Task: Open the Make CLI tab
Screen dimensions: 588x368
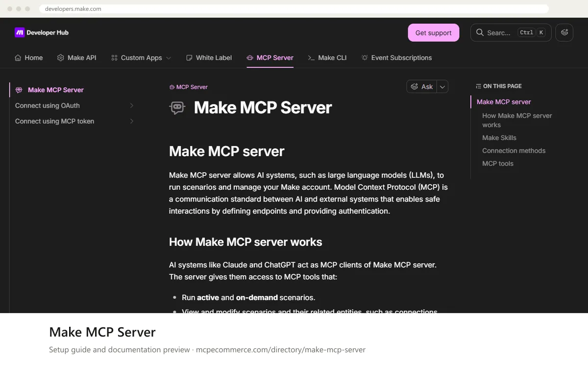Action: click(x=327, y=57)
